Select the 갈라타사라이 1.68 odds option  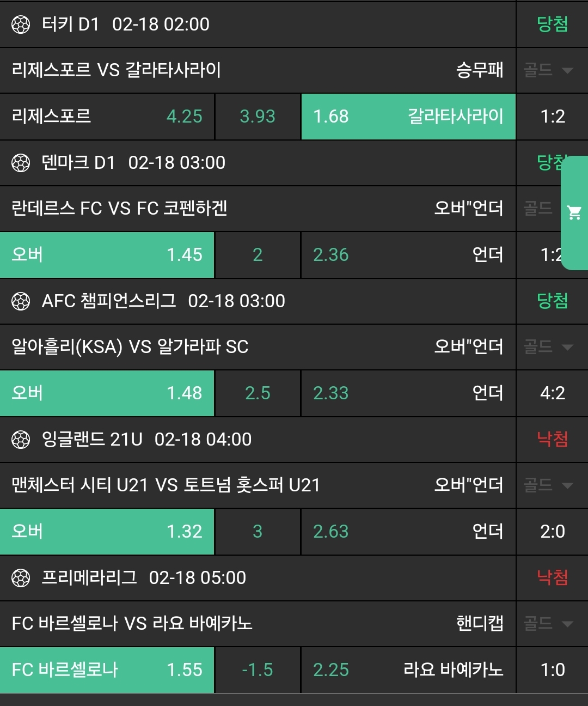[408, 117]
